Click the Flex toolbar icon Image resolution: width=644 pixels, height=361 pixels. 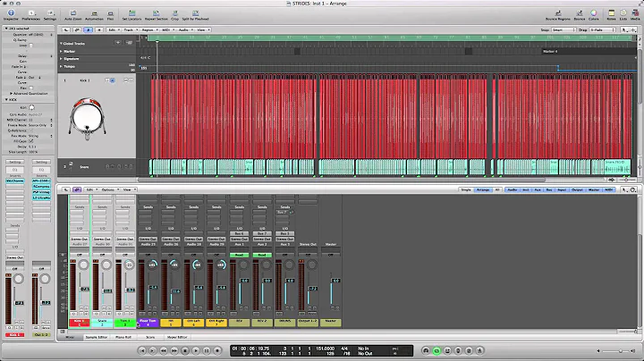[110, 15]
